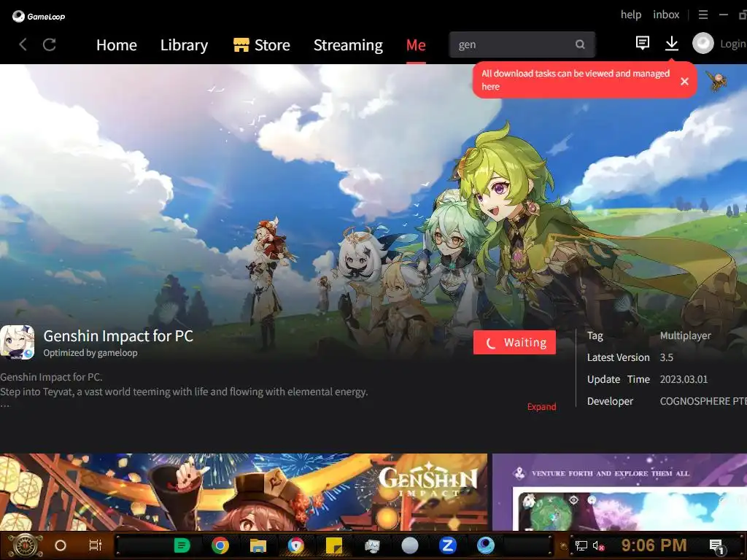747x560 pixels.
Task: Open the GameLoop taskbar icon
Action: point(485,545)
